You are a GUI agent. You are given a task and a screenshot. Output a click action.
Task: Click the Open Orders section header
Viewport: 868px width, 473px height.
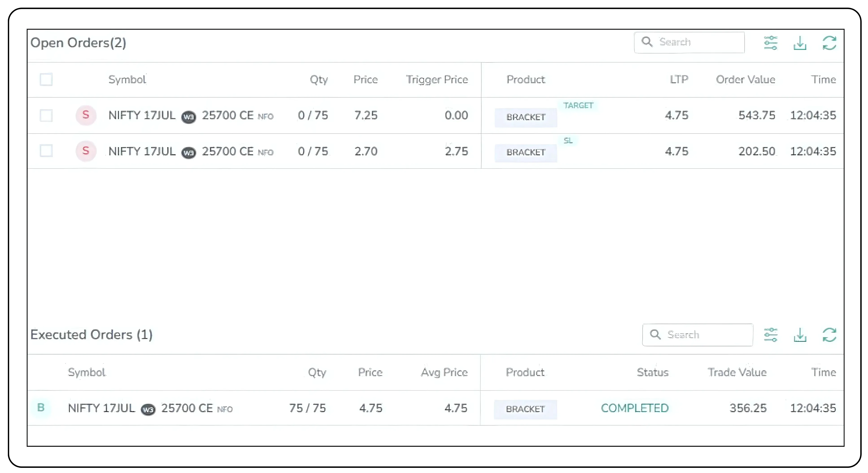point(78,42)
